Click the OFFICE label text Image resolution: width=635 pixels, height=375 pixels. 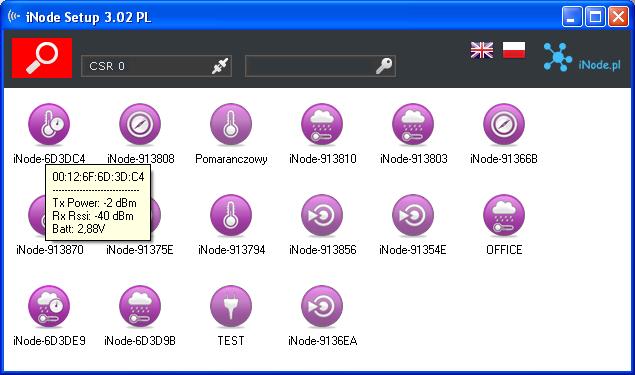[x=504, y=249]
